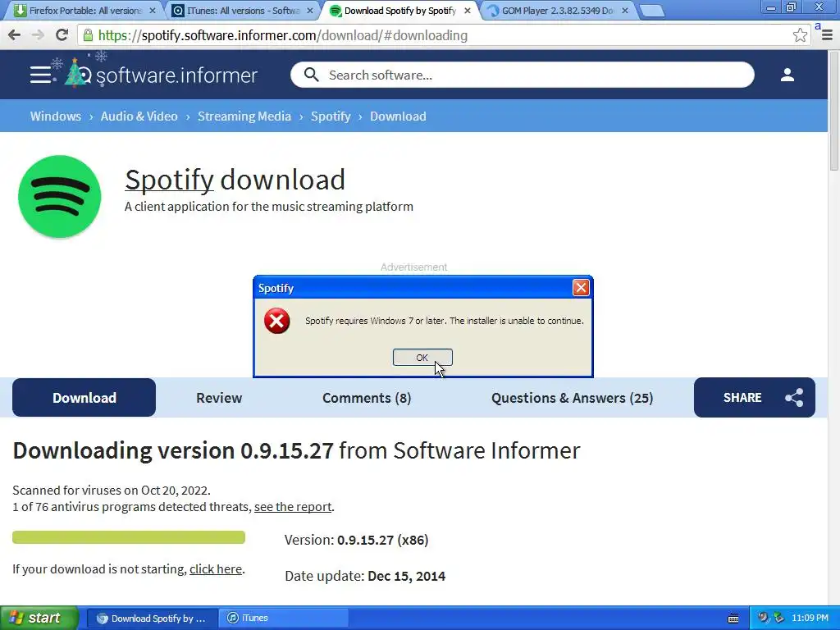Open the site hamburger navigation menu
The image size is (840, 630).
pos(40,75)
